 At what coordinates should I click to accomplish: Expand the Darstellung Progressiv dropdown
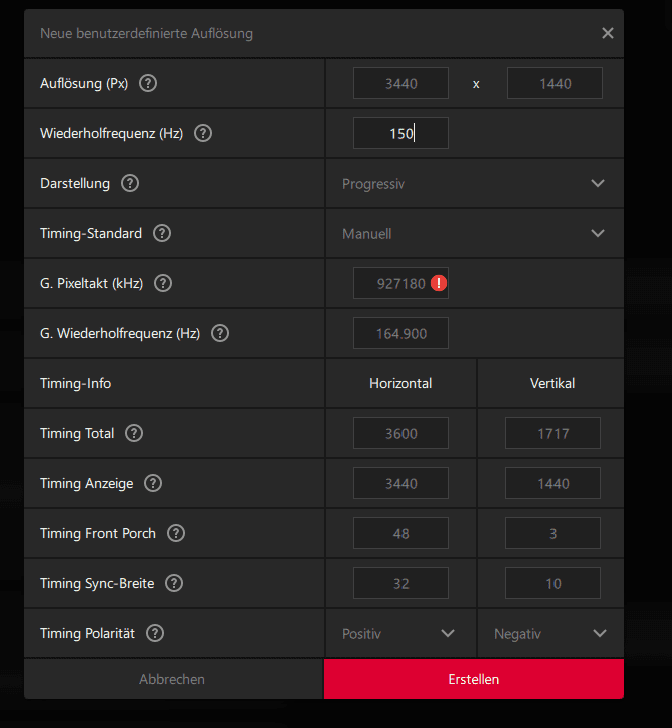(x=474, y=183)
